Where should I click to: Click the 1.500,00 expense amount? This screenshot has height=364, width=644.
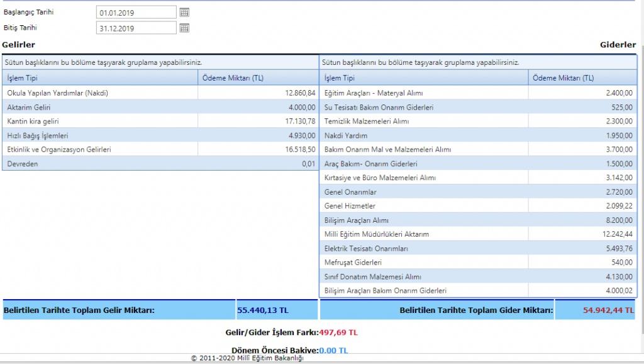(619, 164)
